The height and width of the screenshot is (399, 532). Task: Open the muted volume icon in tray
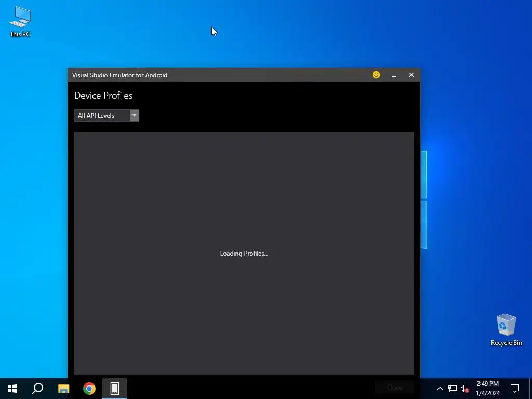[x=464, y=389]
